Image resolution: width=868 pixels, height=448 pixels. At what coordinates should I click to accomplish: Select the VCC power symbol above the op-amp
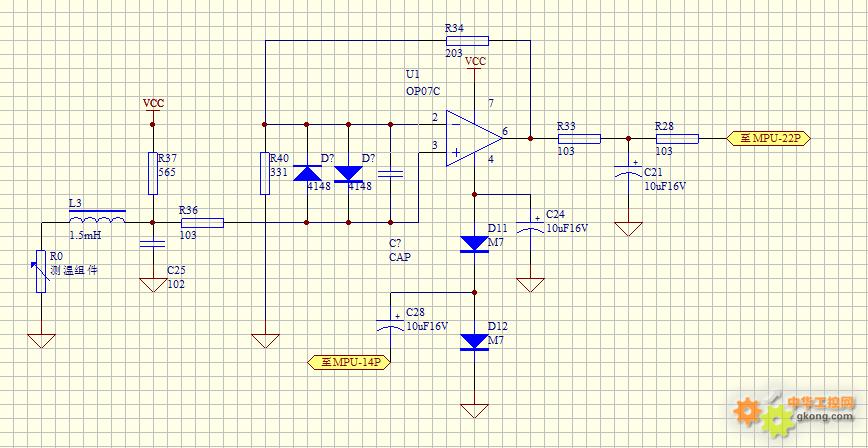475,62
